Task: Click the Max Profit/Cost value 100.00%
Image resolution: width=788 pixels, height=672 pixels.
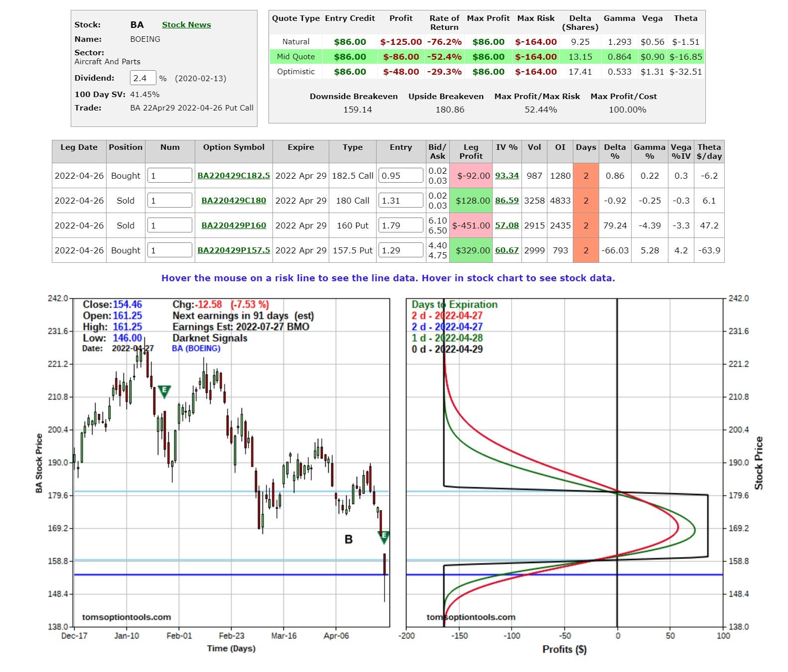Action: coord(627,110)
